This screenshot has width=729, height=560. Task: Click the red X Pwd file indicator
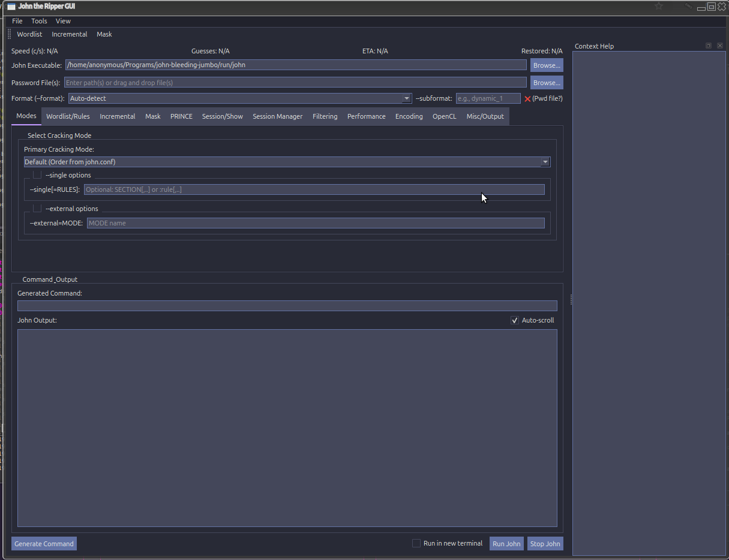point(527,99)
